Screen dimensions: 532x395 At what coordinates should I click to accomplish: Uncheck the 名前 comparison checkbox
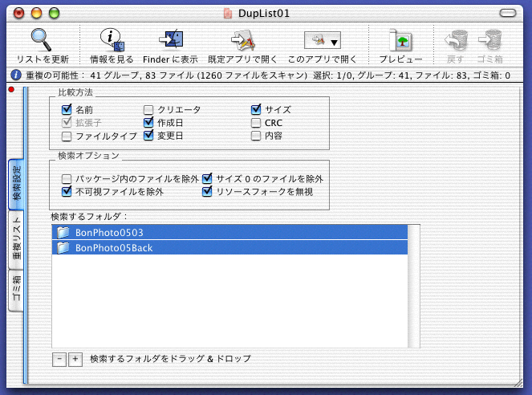(67, 110)
